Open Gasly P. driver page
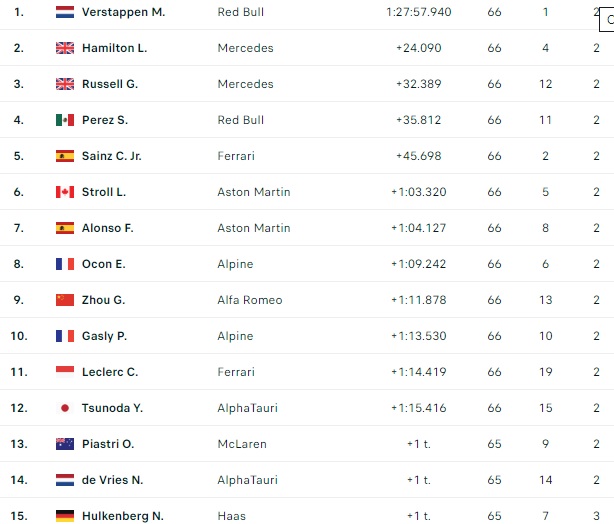This screenshot has height=524, width=614. (x=104, y=336)
